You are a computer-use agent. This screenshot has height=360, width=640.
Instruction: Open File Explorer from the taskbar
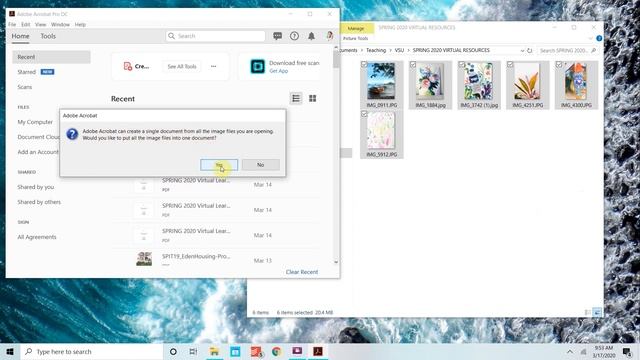(x=214, y=351)
